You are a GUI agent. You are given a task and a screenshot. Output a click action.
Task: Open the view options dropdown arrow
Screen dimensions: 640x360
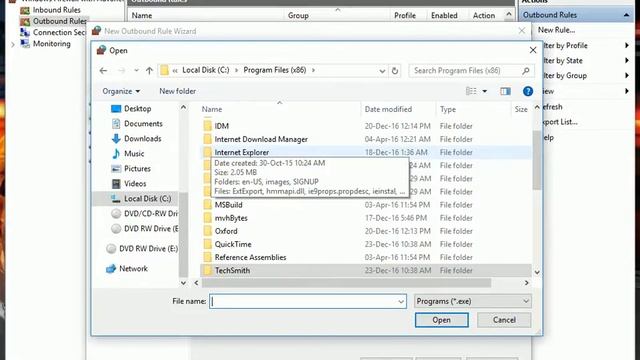pos(484,91)
